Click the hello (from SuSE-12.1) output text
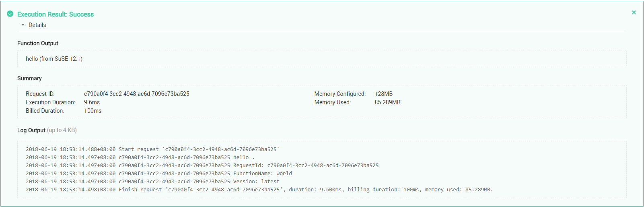This screenshot has height=207, width=644. click(54, 59)
